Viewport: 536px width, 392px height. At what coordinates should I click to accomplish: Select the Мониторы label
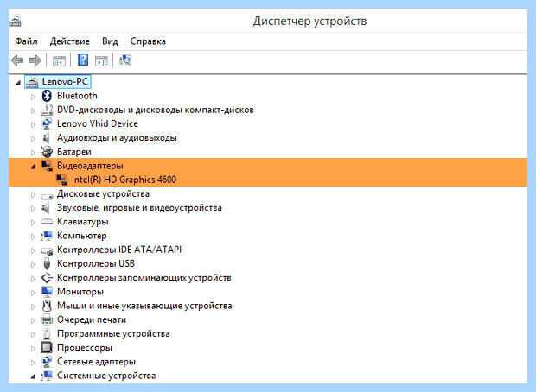(x=80, y=292)
